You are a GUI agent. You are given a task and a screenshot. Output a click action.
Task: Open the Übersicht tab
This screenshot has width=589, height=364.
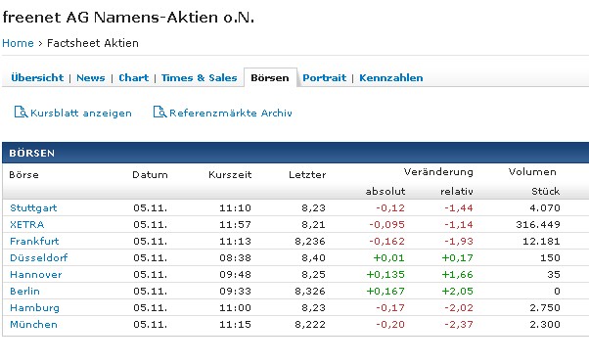[x=37, y=77]
